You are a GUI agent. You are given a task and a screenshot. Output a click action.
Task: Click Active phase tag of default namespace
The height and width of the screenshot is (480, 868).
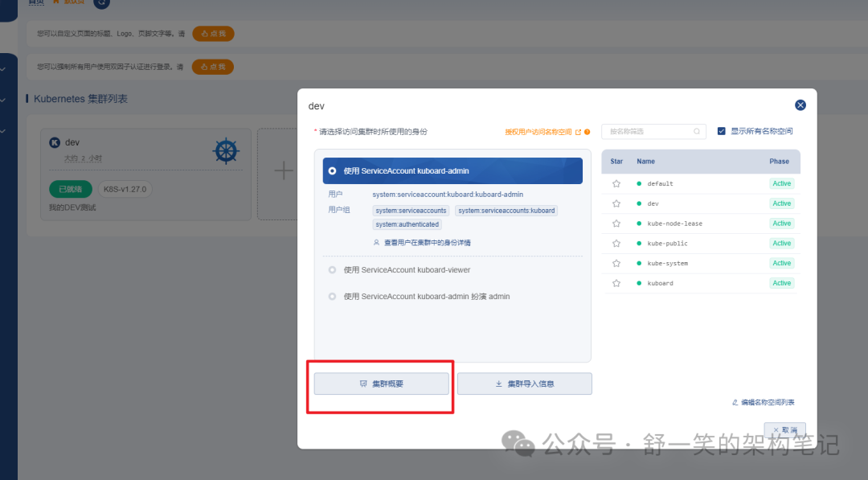point(782,184)
